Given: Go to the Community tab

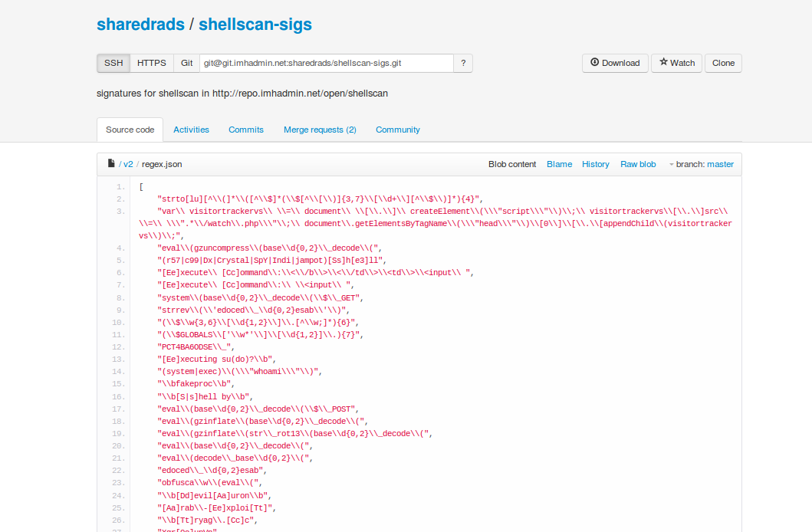Looking at the screenshot, I should click(397, 130).
